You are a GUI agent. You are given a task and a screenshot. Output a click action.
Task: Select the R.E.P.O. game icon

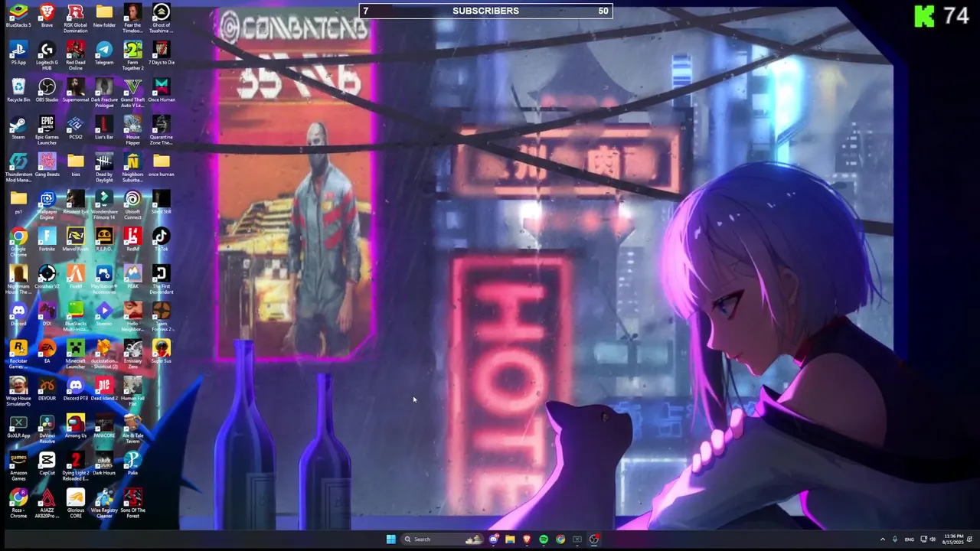pyautogui.click(x=104, y=240)
